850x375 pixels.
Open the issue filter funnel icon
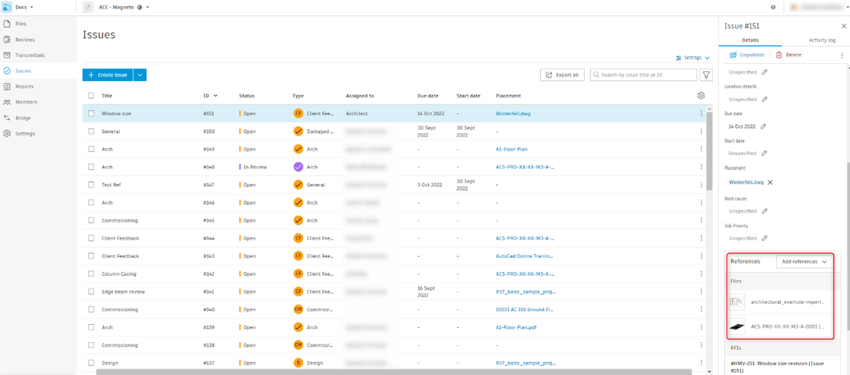706,75
